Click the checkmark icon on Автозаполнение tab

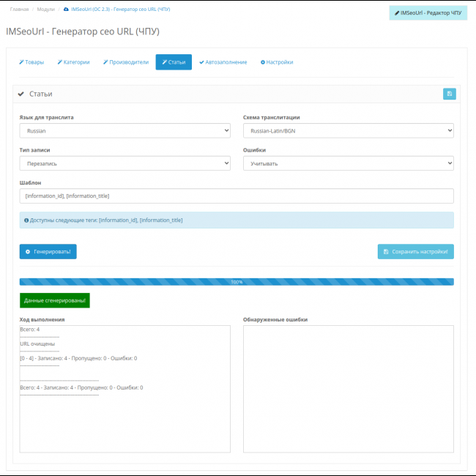coord(201,62)
